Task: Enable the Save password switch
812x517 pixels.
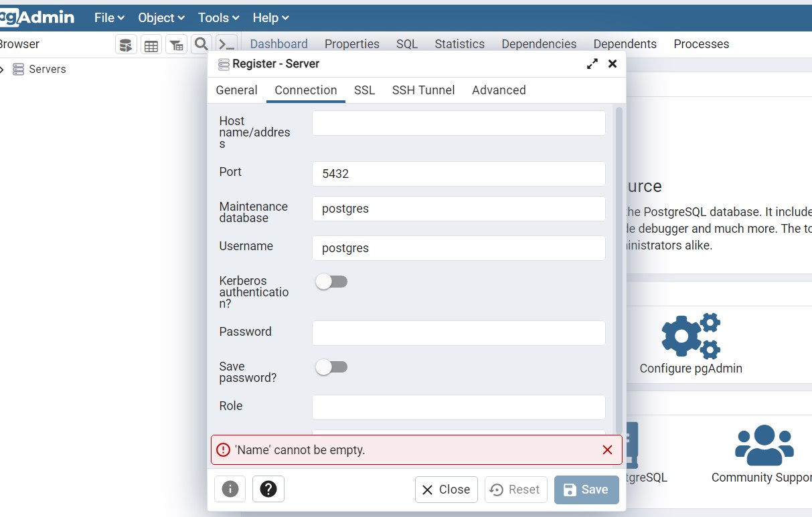Action: coord(331,367)
